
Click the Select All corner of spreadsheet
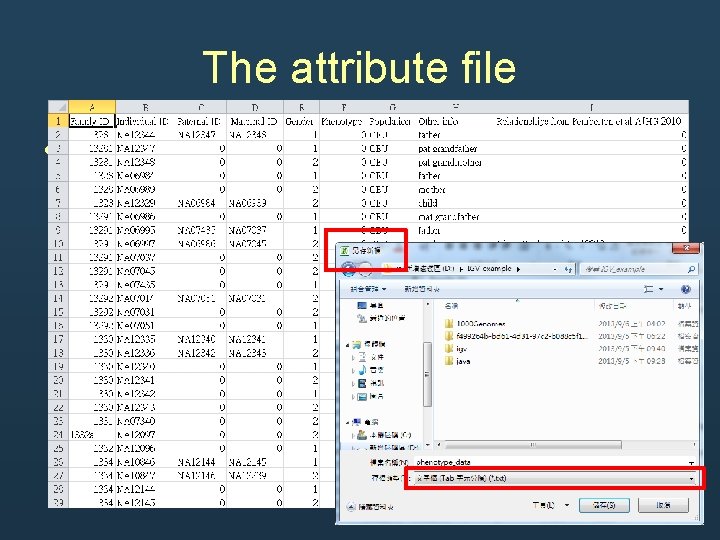(58, 107)
